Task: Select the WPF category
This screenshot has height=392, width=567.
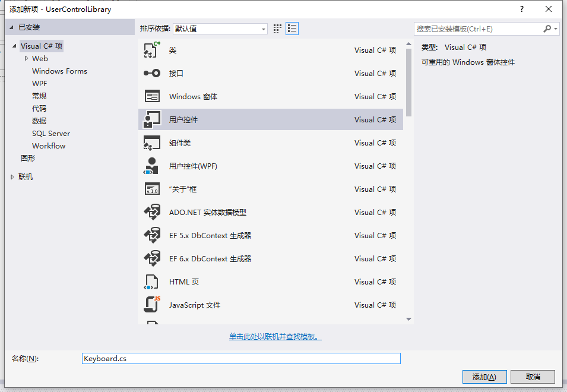Action: point(39,84)
